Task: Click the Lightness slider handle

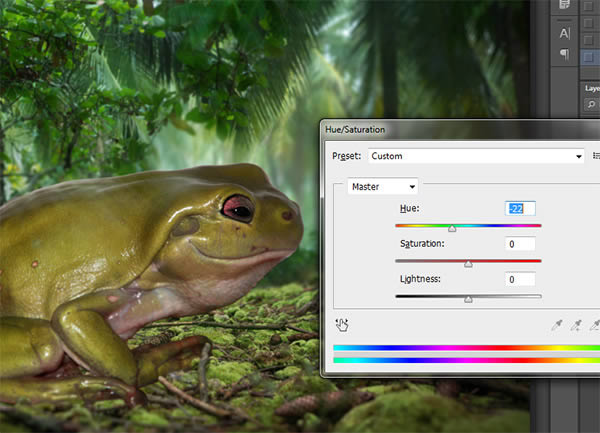Action: (468, 299)
